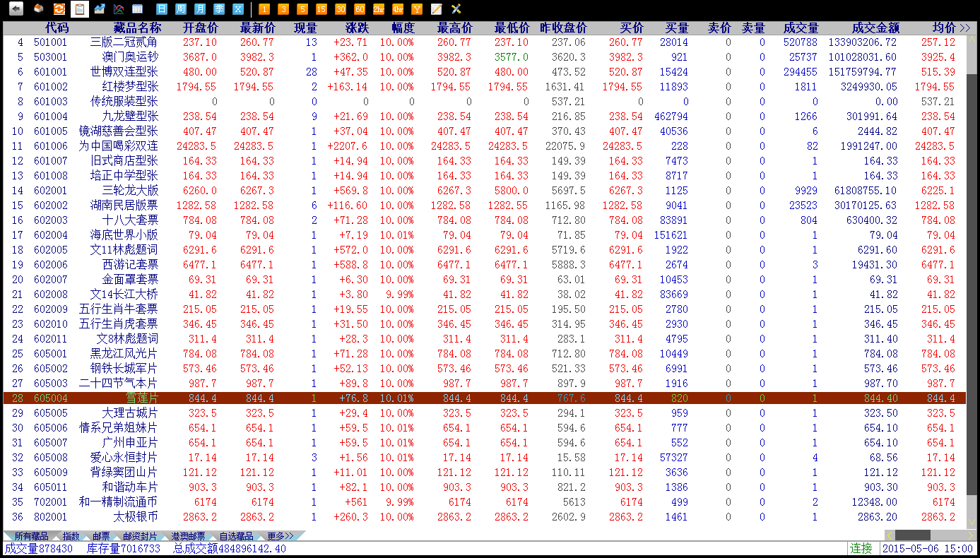This screenshot has width=980, height=558.
Task: Click the orange Y toolbar icon
Action: (417, 9)
